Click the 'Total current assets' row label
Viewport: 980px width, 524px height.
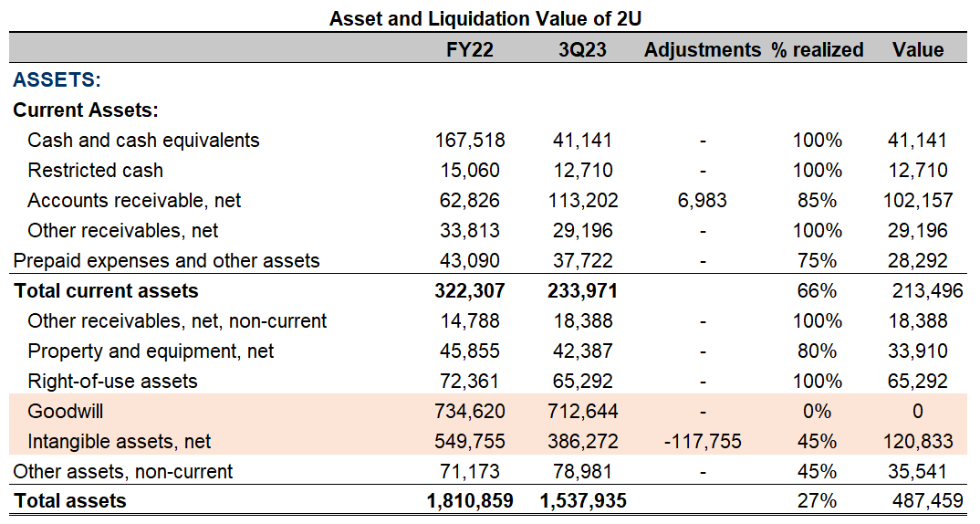click(x=106, y=291)
